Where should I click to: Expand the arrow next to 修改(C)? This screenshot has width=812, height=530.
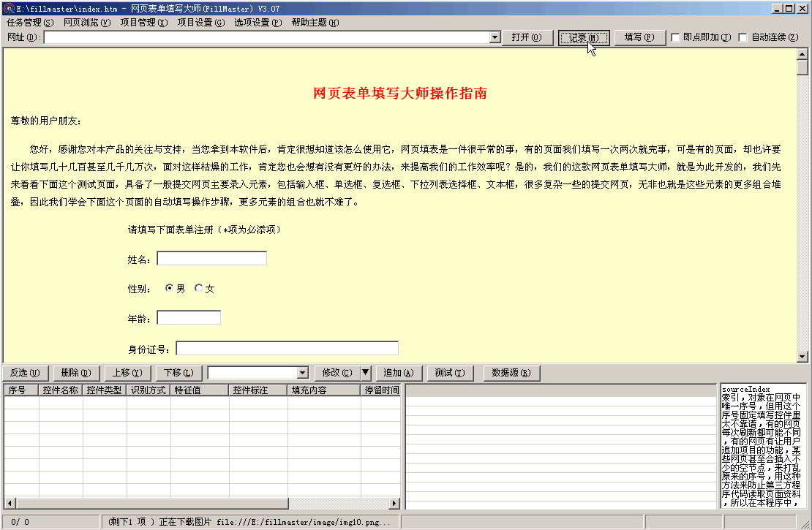click(x=366, y=373)
